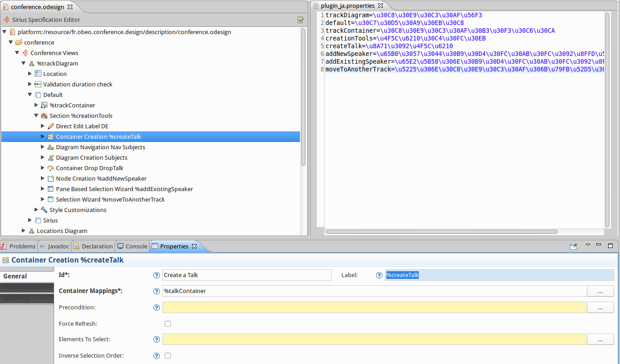This screenshot has width=620, height=364.
Task: Toggle the Inverse Selection Order checkbox
Action: click(168, 355)
